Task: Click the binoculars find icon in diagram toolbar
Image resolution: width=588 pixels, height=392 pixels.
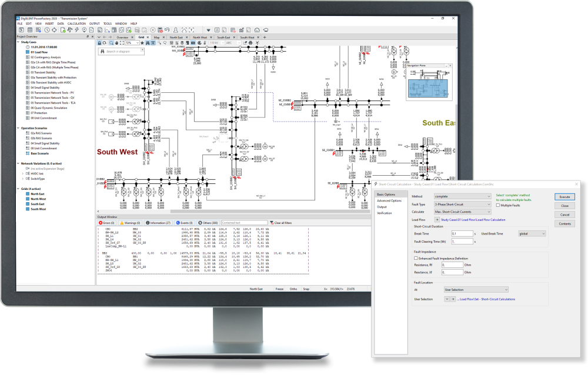Action: pos(148,43)
